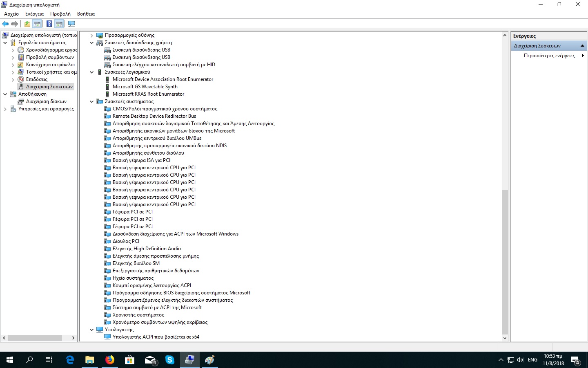This screenshot has width=588, height=368.
Task: Expand Υπηρεσίες και εφαρμογές node
Action: 5,109
